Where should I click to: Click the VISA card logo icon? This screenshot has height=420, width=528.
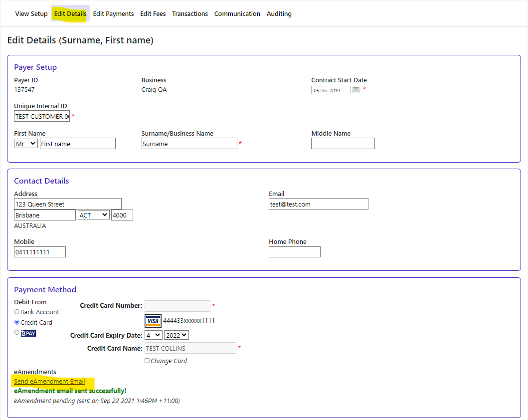pyautogui.click(x=153, y=321)
